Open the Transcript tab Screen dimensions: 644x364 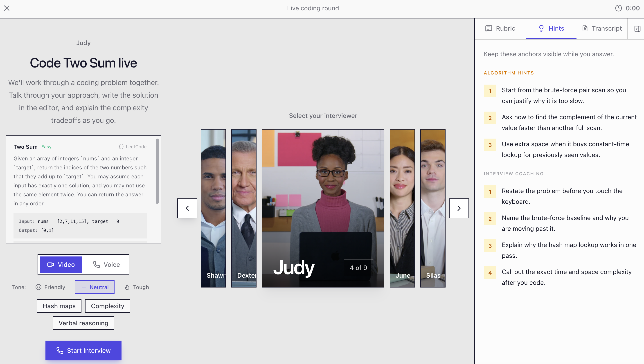pos(602,29)
